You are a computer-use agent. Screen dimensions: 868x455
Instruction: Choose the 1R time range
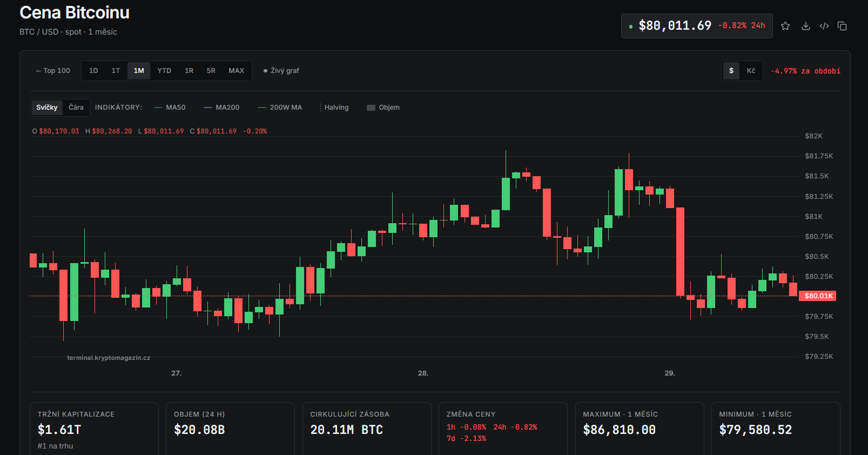189,71
